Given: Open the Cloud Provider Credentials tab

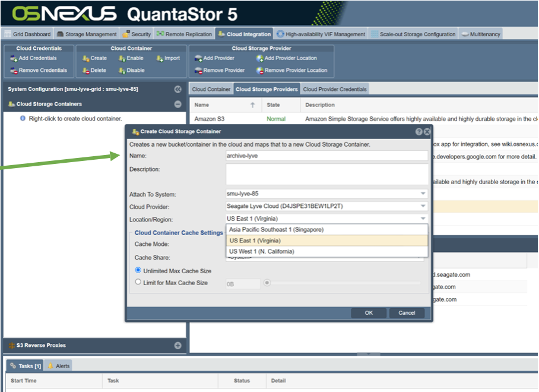Looking at the screenshot, I should (335, 89).
